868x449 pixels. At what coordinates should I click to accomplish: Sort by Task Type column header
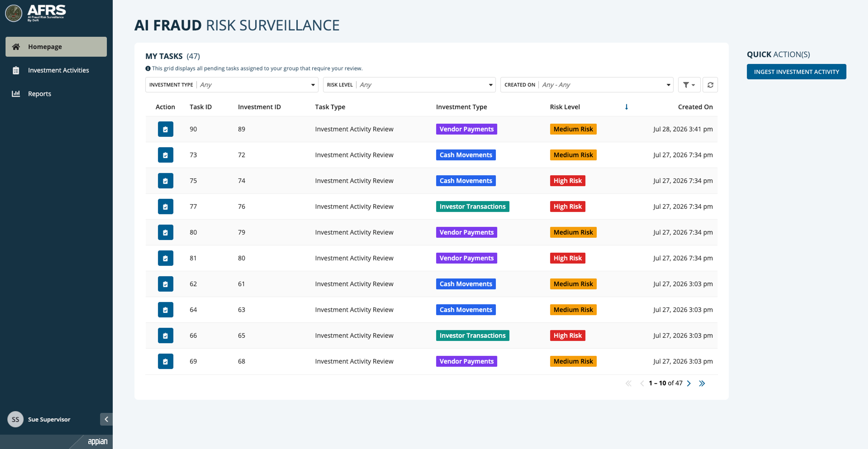[x=330, y=107]
